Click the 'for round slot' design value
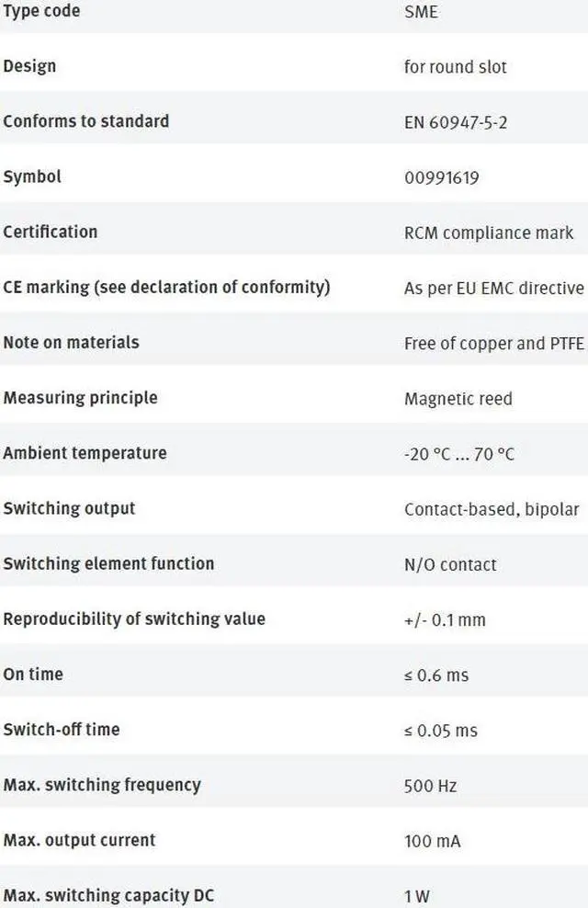Screen dimensions: 588x908 pos(455,67)
